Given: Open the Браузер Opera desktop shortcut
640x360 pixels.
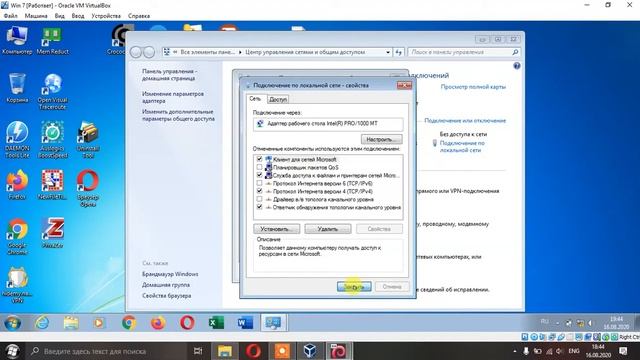Looking at the screenshot, I should tap(88, 188).
